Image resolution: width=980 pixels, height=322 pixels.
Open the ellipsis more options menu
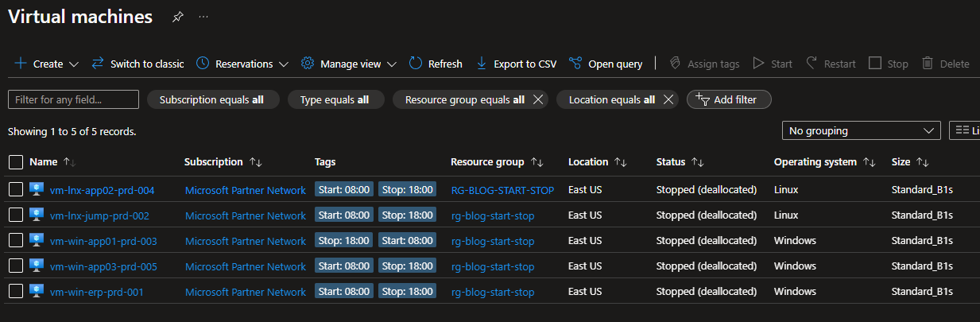tap(204, 17)
